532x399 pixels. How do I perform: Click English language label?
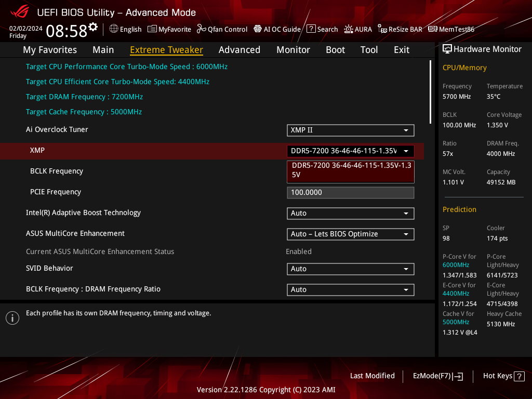tap(130, 30)
